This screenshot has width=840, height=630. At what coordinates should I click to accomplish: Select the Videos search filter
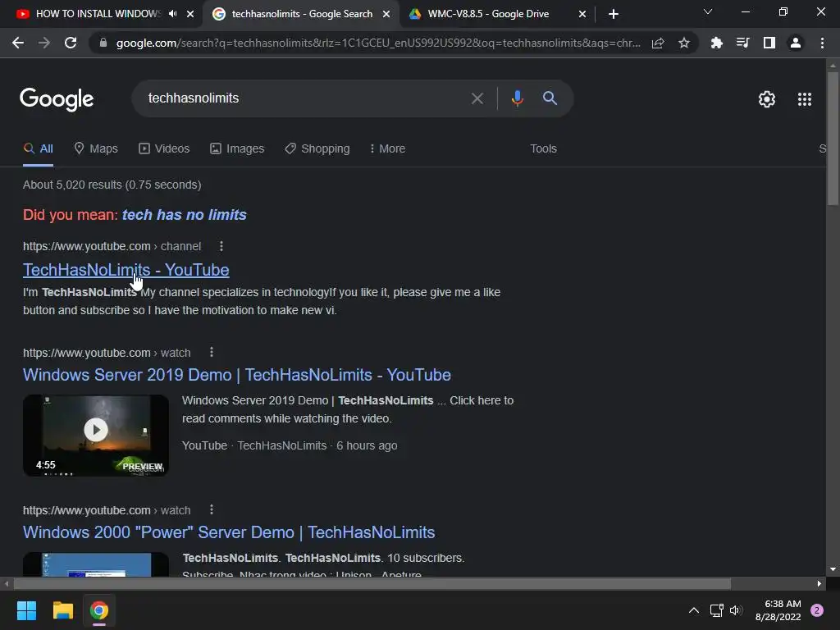(x=164, y=148)
